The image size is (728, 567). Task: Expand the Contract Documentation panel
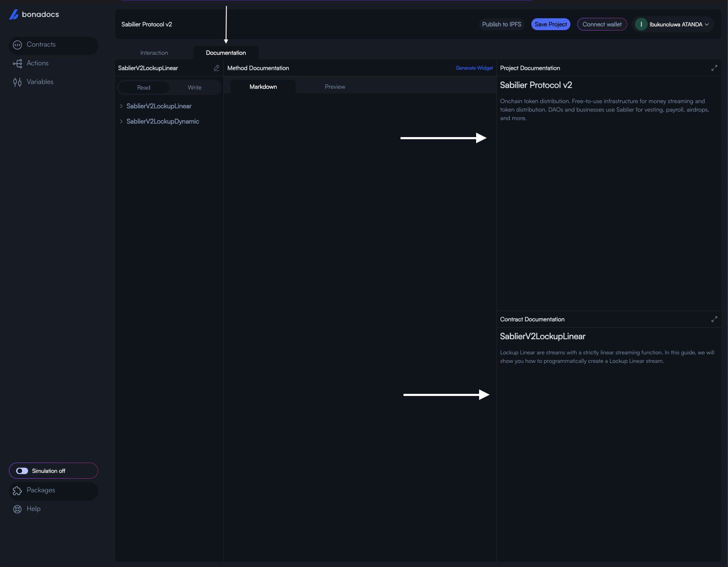714,319
